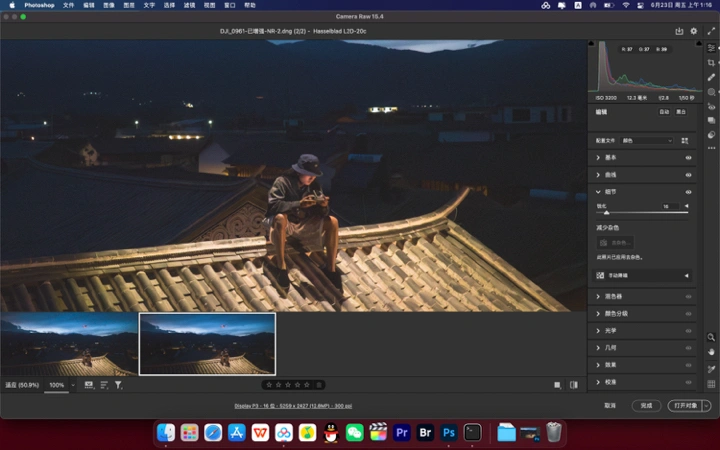Viewport: 720px width, 450px height.
Task: Open the 滤镜 menu in menu bar
Action: click(190, 5)
